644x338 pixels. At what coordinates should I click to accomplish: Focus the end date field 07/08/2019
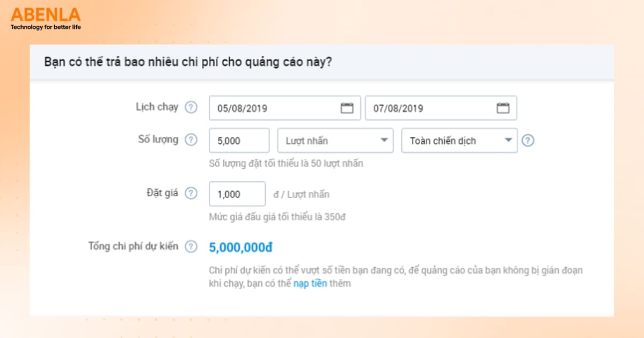coord(441,108)
